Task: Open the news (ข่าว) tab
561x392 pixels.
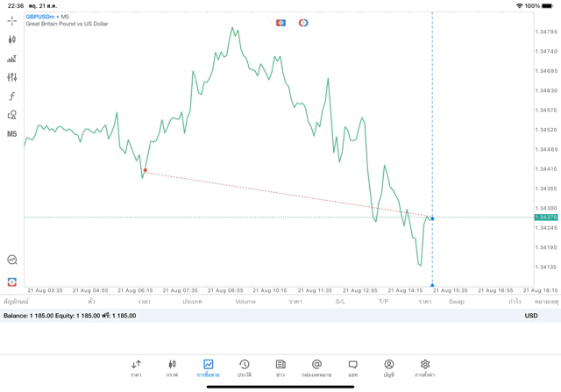Action: pyautogui.click(x=280, y=367)
